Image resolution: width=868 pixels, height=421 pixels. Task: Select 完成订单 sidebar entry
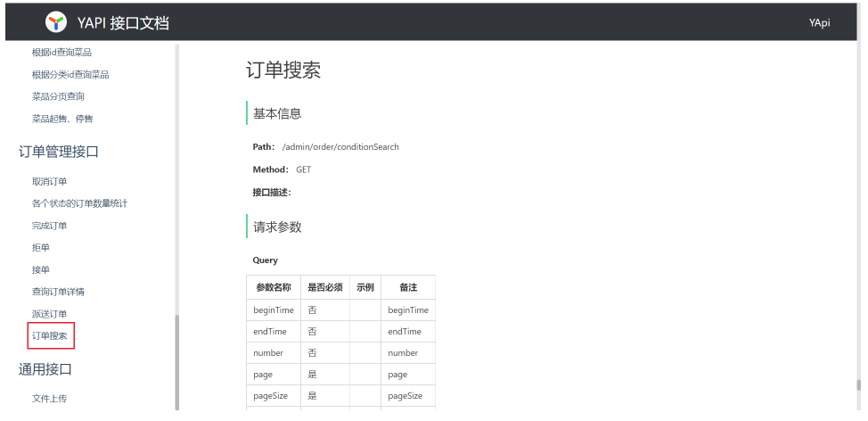[x=49, y=226]
